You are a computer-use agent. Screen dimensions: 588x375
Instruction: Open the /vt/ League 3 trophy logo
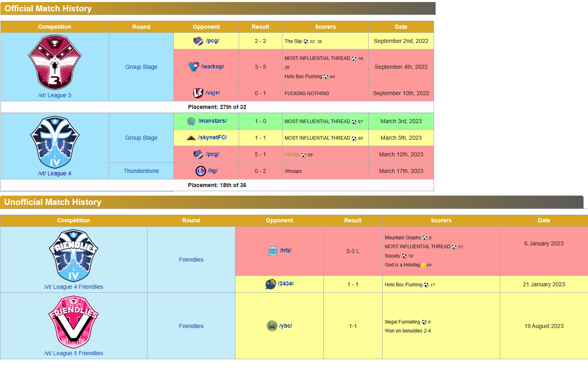(55, 62)
